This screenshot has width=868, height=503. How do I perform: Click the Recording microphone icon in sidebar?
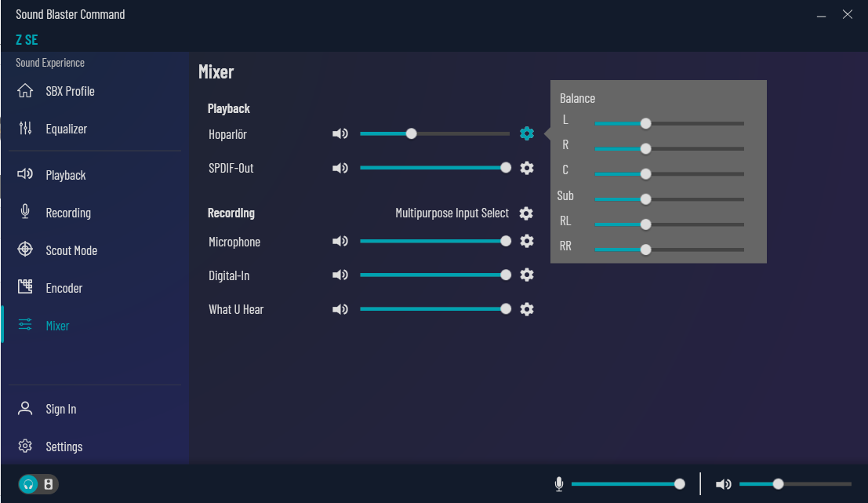[x=25, y=212]
